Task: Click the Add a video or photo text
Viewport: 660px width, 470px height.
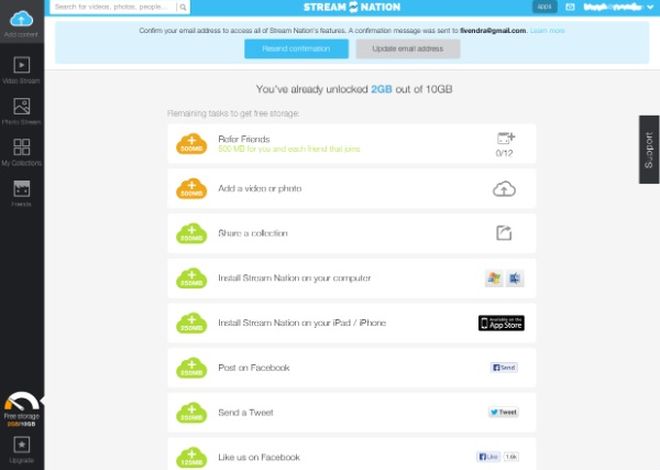Action: (260, 189)
